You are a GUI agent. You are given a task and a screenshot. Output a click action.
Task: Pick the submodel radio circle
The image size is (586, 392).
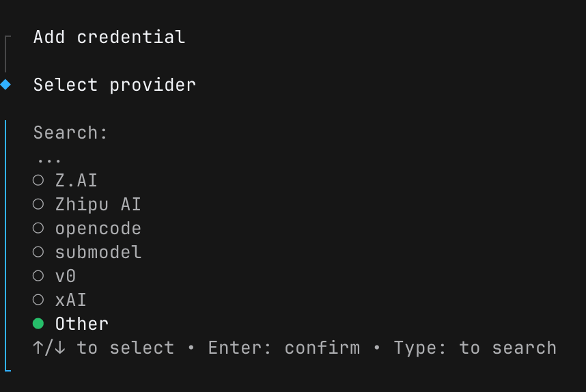pyautogui.click(x=38, y=252)
